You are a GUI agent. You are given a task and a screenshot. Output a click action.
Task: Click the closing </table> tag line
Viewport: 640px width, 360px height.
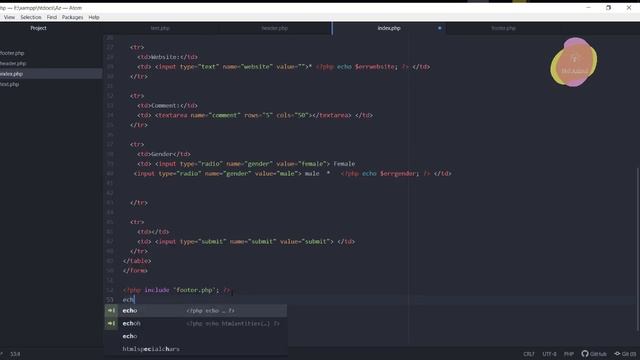click(137, 261)
